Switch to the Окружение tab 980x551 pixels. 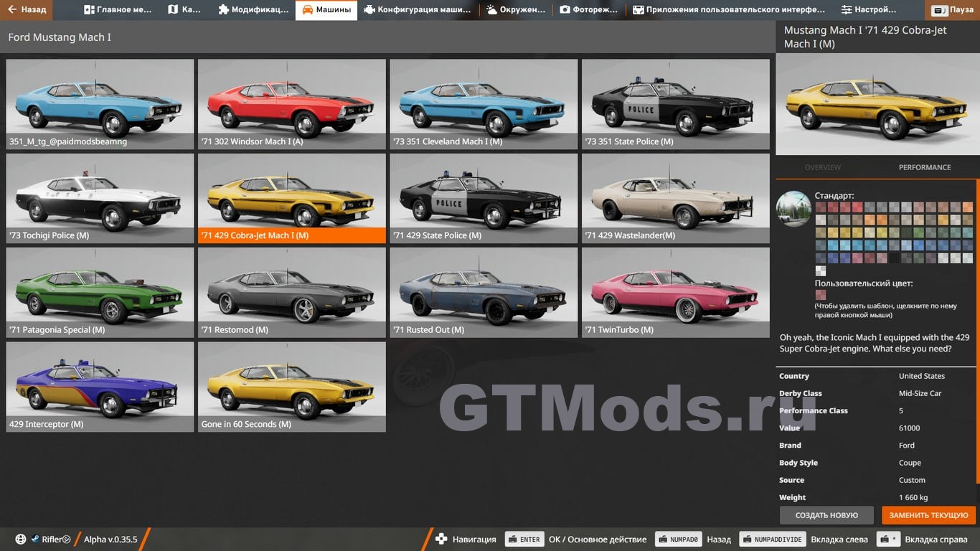(x=516, y=10)
